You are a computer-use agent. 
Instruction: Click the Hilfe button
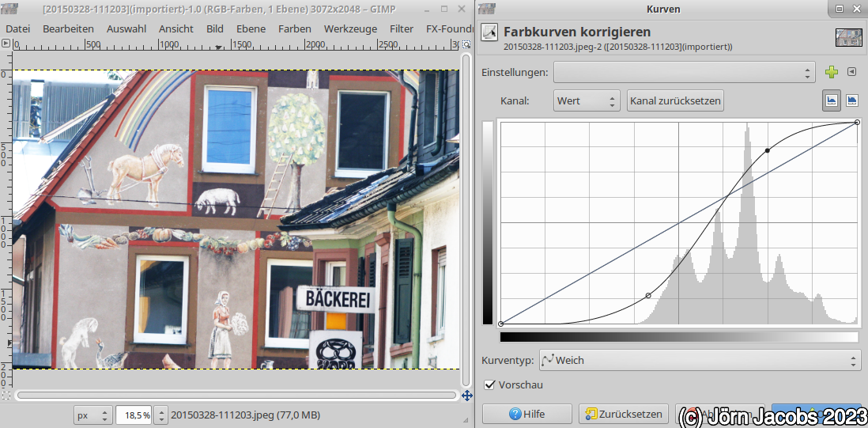click(526, 414)
